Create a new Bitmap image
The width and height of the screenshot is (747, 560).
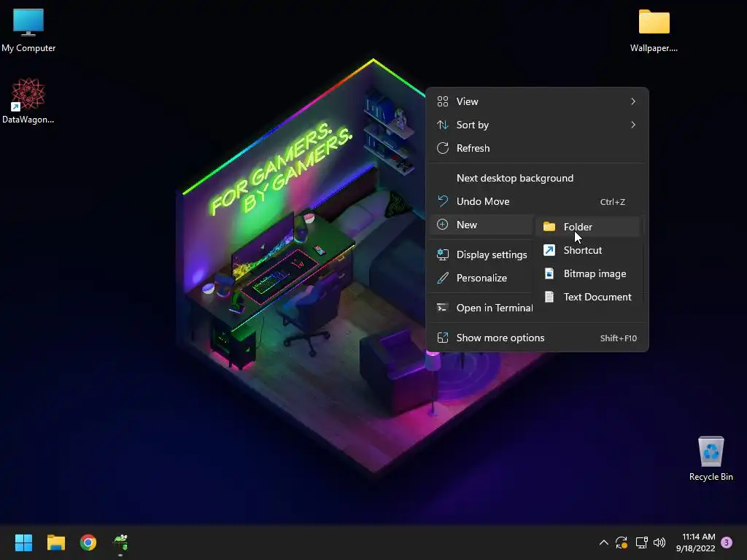pos(588,273)
